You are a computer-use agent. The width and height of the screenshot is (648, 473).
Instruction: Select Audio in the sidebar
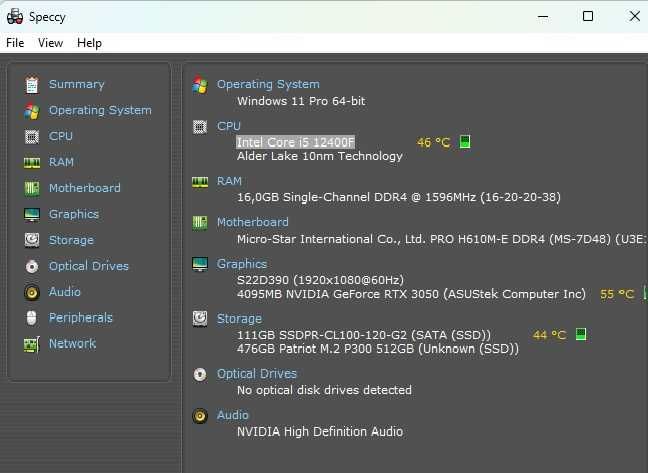(65, 292)
